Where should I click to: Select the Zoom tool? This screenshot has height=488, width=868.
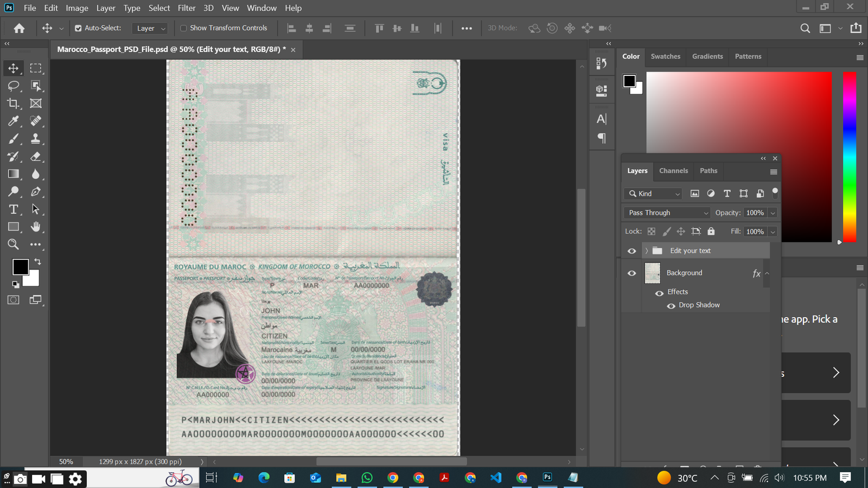(14, 245)
